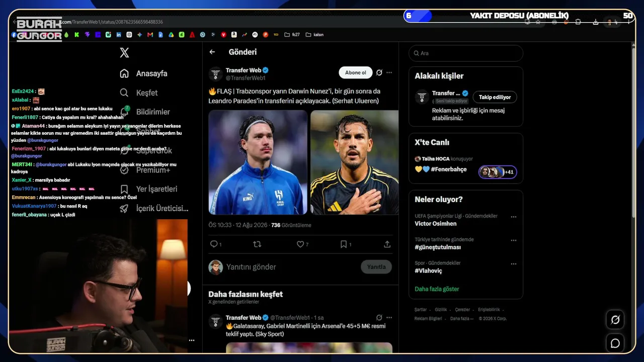
Task: Open the Google Docs bookmark icon
Action: 160,35
